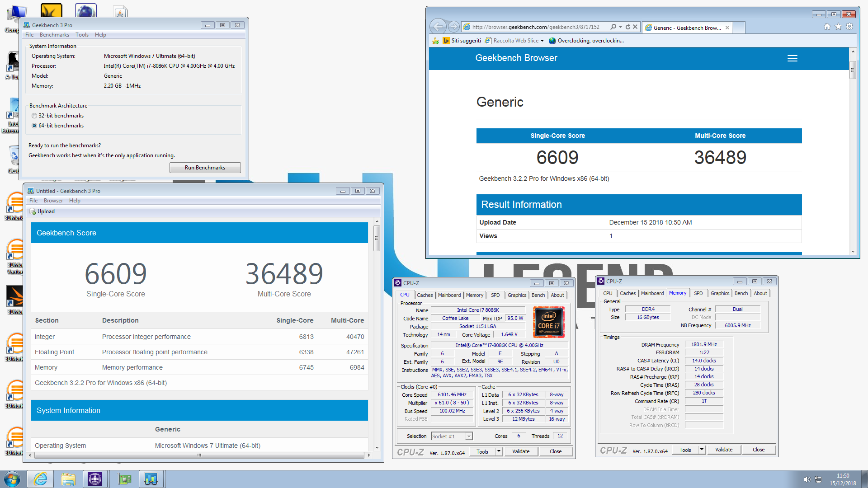Switch to Mainboard tab in left CPU-Z
The height and width of the screenshot is (488, 868).
[449, 295]
